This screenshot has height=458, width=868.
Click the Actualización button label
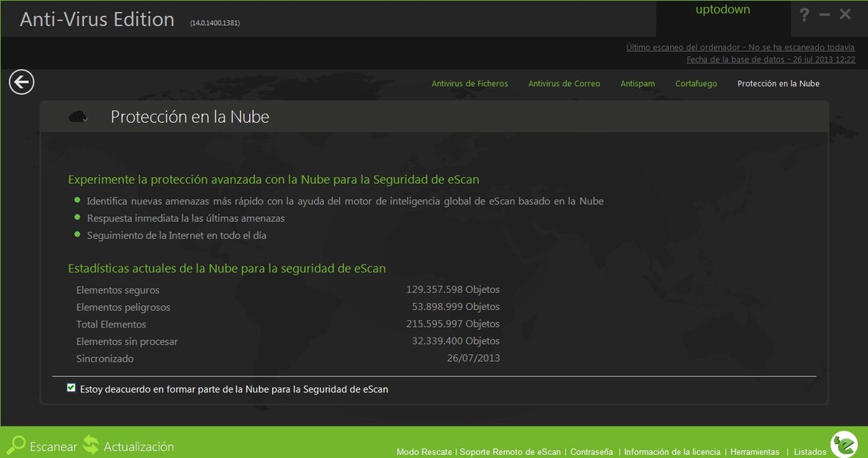pos(139,447)
